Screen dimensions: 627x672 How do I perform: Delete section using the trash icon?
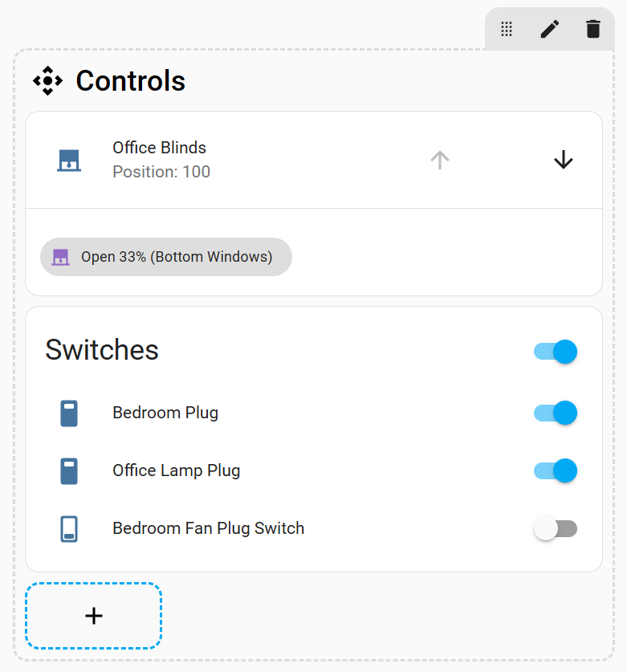point(593,30)
